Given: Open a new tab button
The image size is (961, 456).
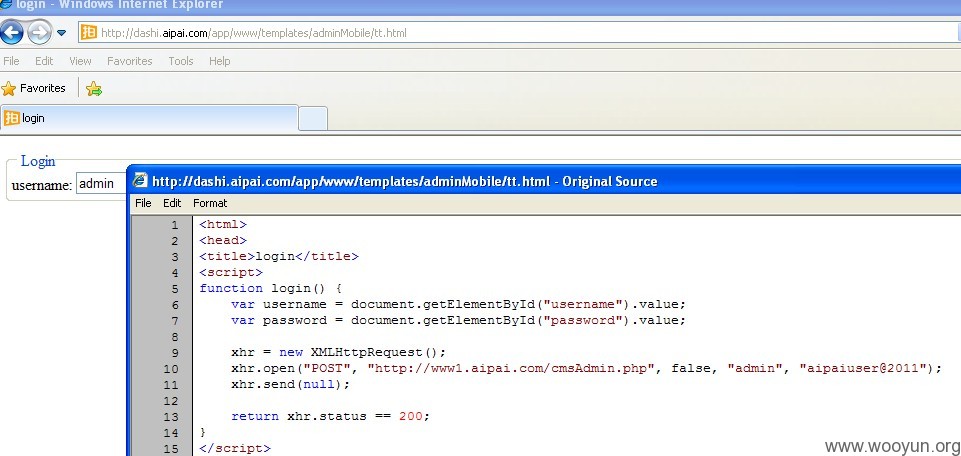Looking at the screenshot, I should pyautogui.click(x=313, y=118).
